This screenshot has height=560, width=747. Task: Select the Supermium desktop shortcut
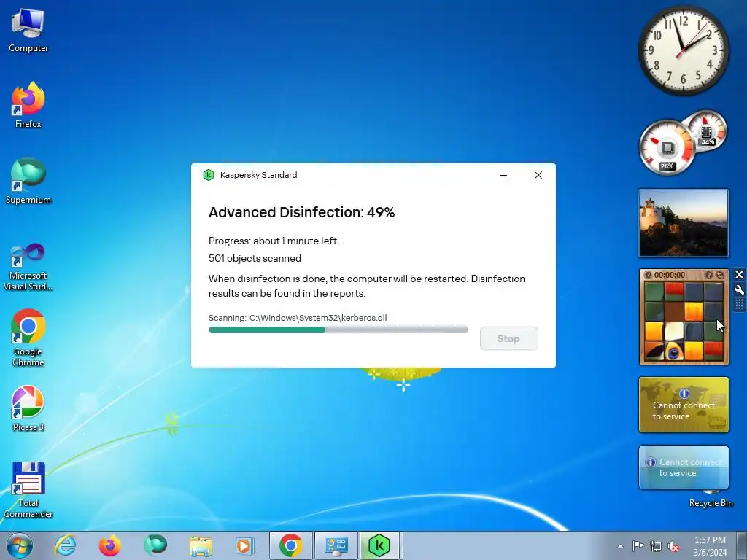tap(28, 181)
